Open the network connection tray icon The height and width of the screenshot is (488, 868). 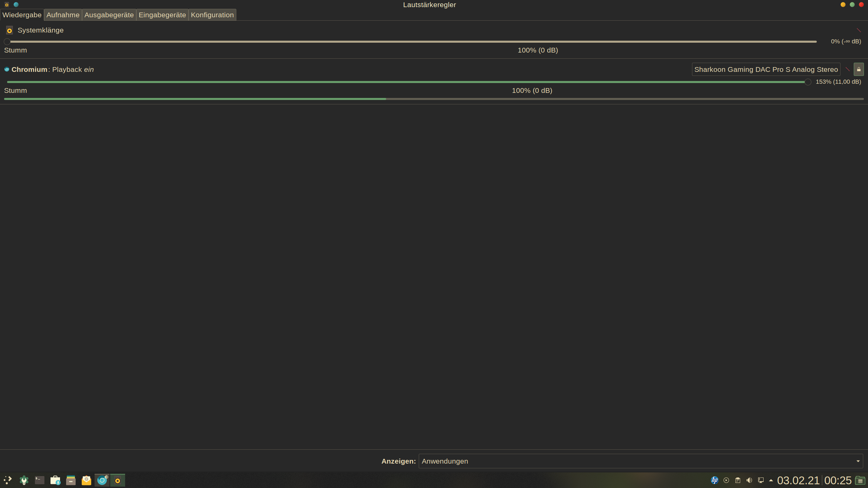[761, 480]
